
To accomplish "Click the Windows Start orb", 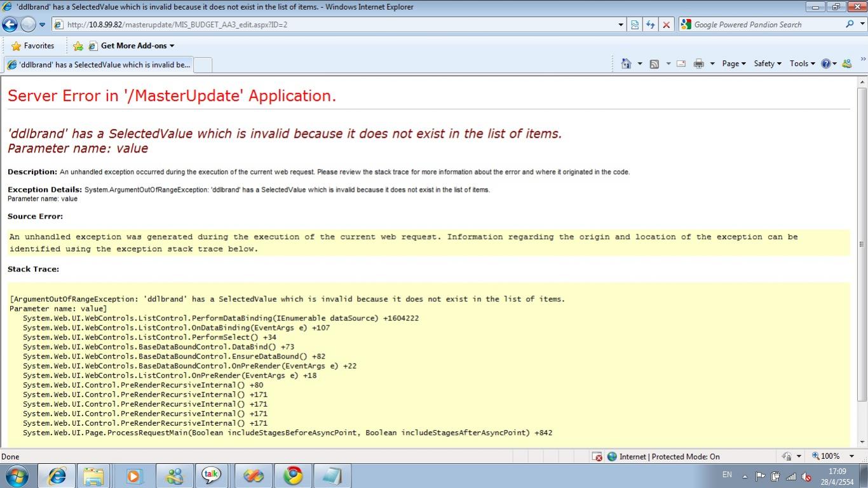I will 17,475.
